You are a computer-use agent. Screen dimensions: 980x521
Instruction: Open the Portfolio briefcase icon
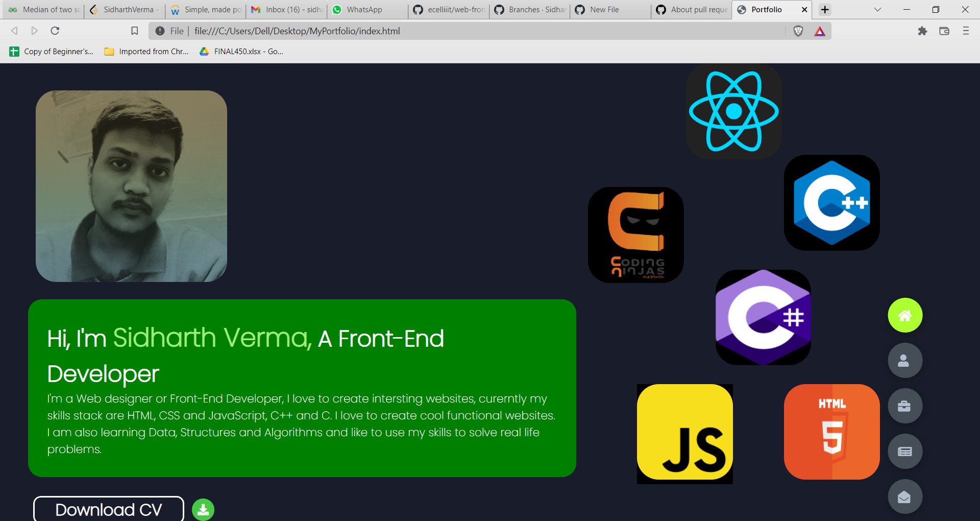[905, 406]
